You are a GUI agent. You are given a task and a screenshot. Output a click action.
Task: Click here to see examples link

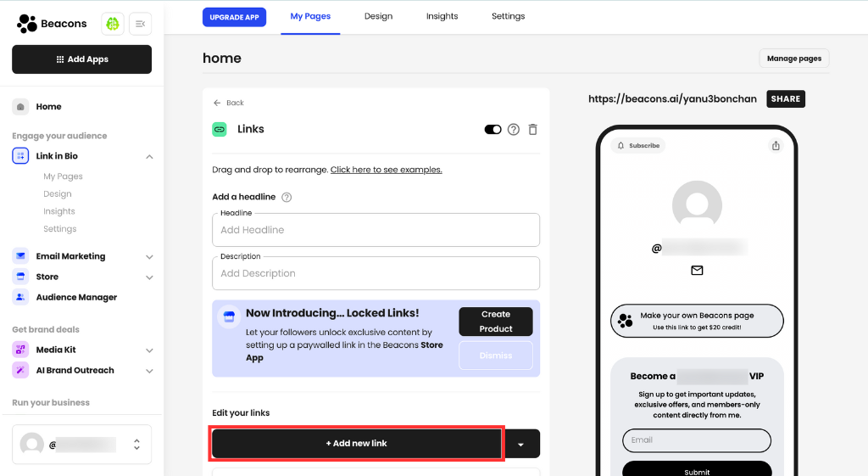coord(387,170)
